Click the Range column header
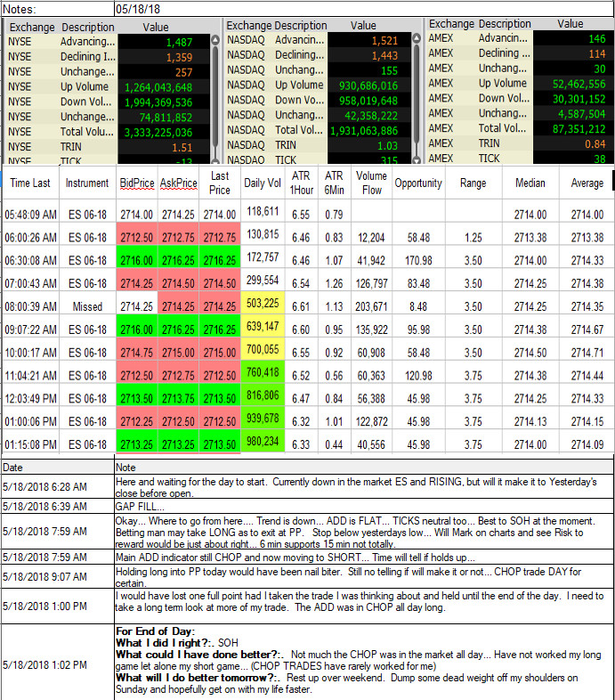615x700 pixels. (x=473, y=183)
